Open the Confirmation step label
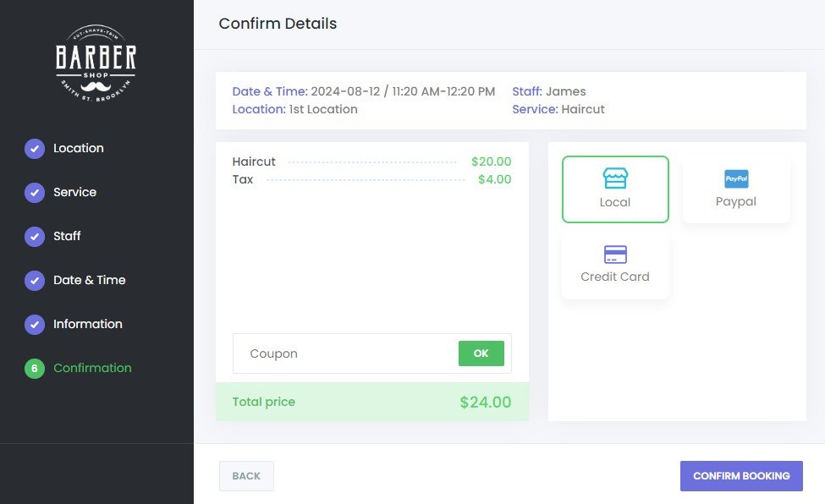 tap(92, 368)
